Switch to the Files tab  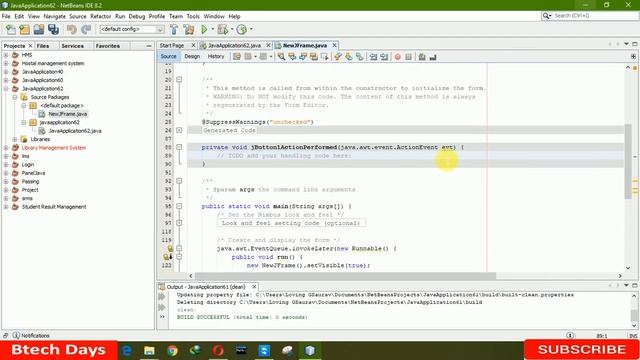[42, 46]
